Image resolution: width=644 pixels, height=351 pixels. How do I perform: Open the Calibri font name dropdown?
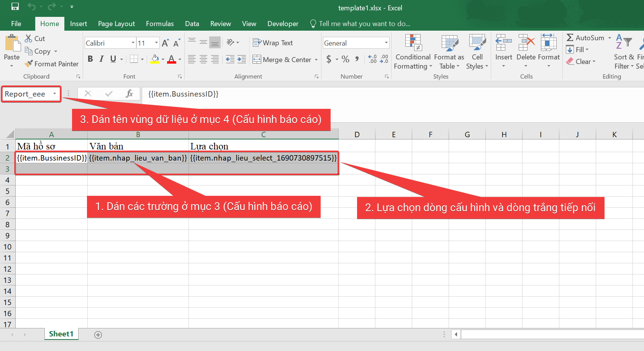pyautogui.click(x=133, y=43)
